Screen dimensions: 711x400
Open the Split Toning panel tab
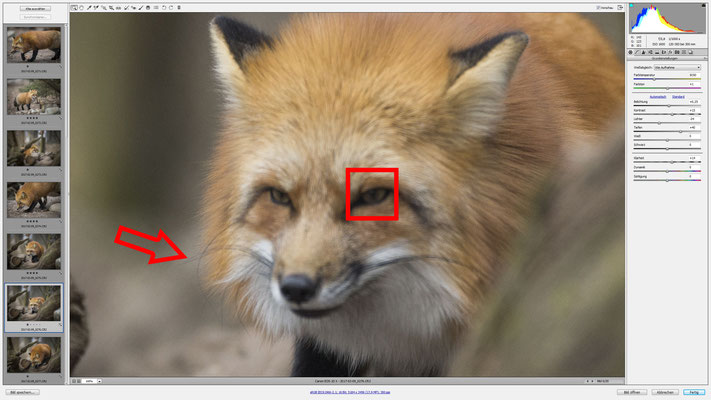pos(657,52)
